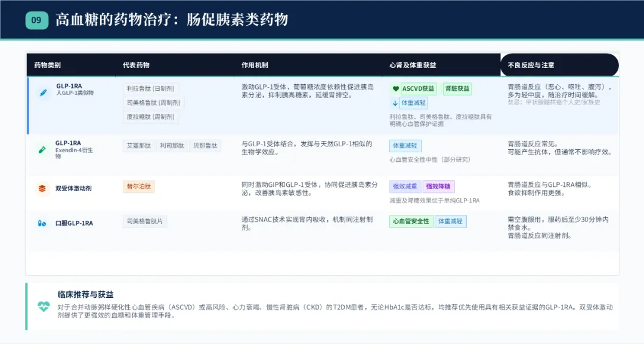644x363 pixels.
Task: Click the down arrow icon before 体重减轻
Action: (395, 103)
